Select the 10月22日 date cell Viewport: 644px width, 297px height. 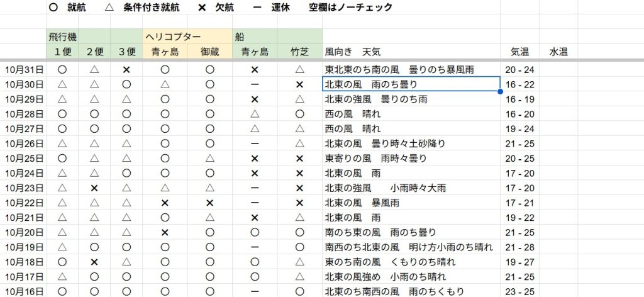click(24, 203)
